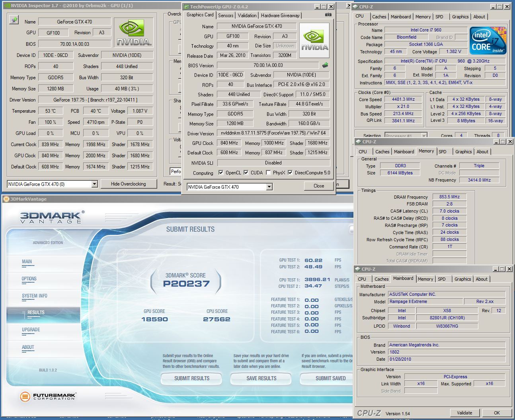The width and height of the screenshot is (515, 420).
Task: Click the P20237 3DMark score
Action: [186, 284]
